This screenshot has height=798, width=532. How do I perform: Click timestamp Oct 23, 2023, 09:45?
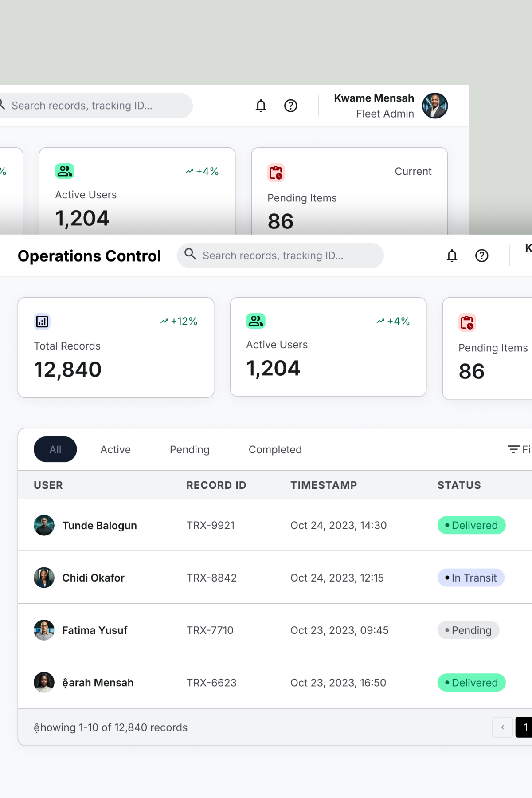pos(339,630)
